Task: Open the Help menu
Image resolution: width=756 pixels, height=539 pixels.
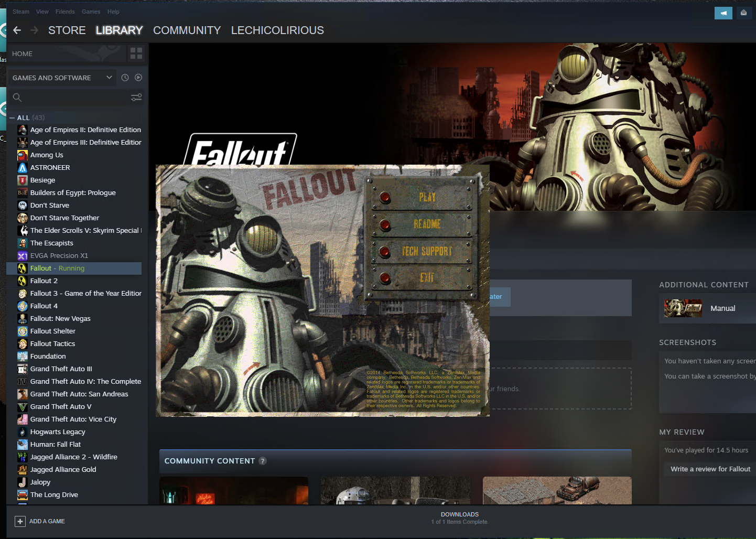Action: point(113,12)
